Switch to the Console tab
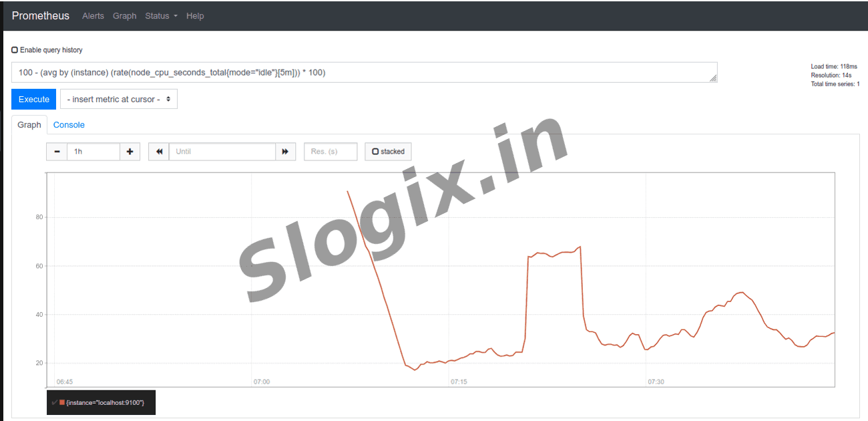 click(x=69, y=125)
